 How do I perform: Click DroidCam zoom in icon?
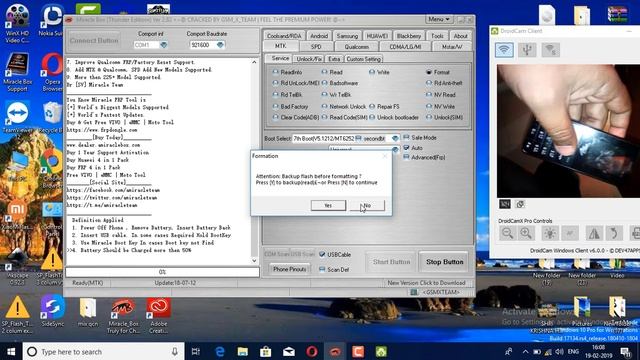[x=526, y=233]
